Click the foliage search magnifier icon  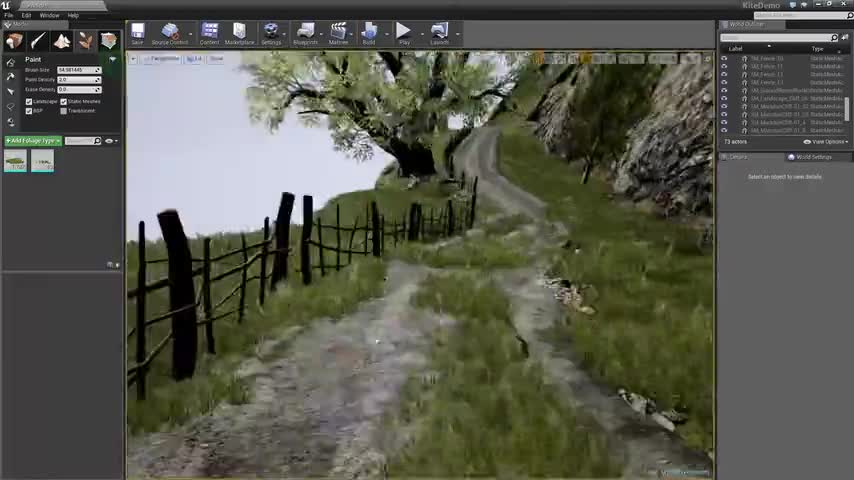[97, 141]
